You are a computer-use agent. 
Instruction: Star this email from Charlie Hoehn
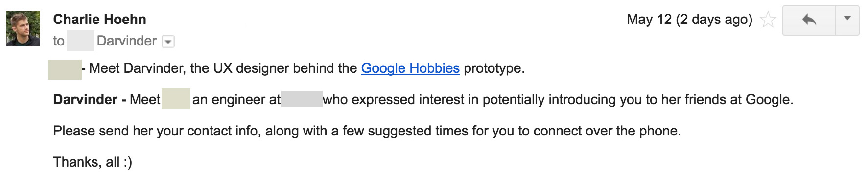pos(768,20)
